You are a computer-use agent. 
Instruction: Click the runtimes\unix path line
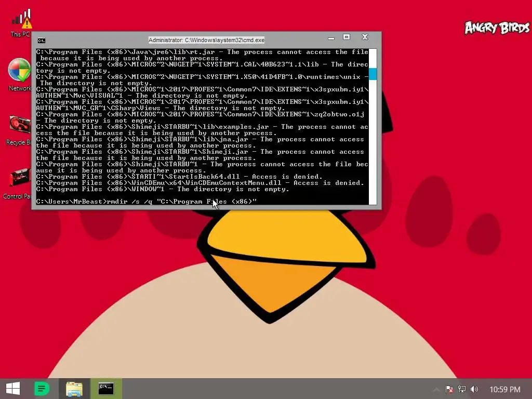point(202,80)
